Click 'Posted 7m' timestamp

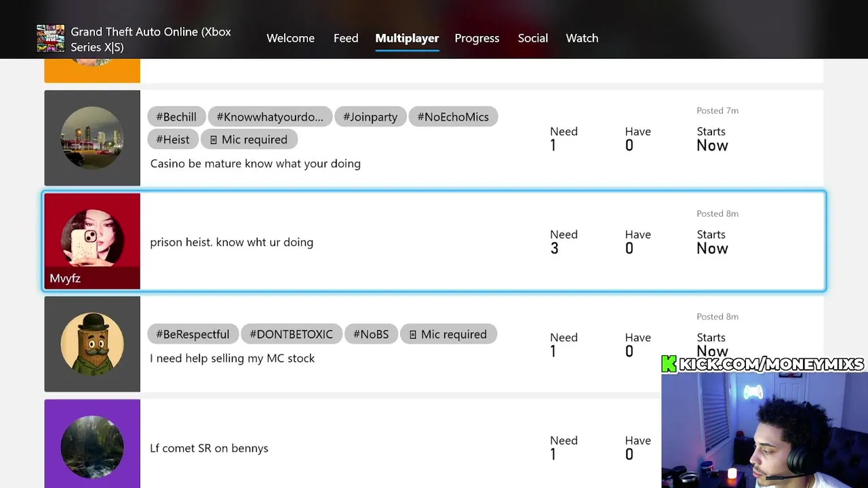click(x=717, y=110)
